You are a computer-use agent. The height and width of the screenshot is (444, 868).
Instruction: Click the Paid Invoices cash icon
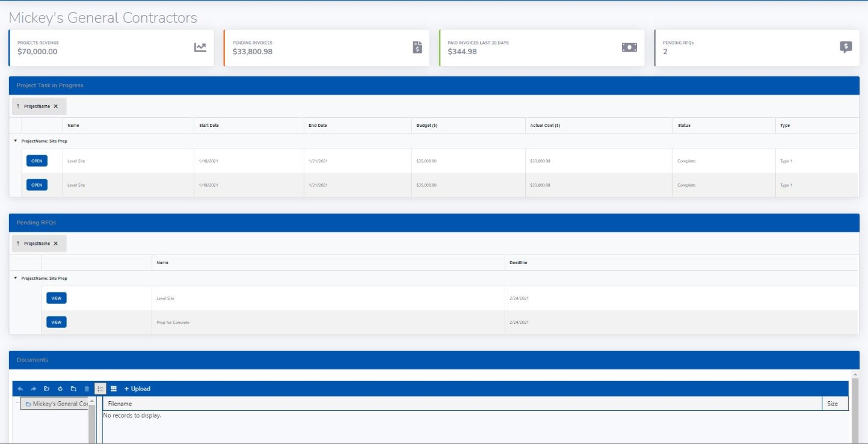(629, 48)
